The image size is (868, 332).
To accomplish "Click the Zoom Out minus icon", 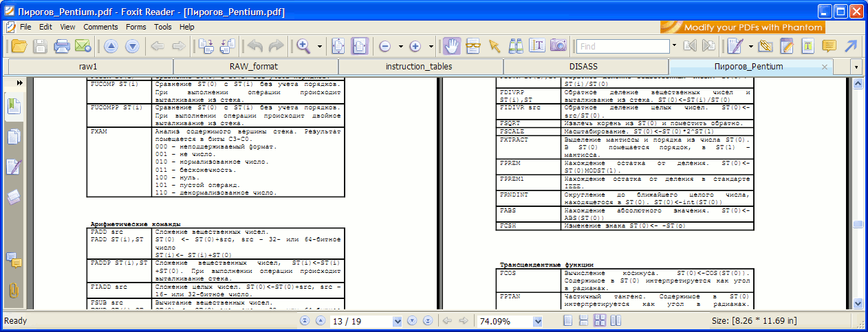I will tap(384, 46).
